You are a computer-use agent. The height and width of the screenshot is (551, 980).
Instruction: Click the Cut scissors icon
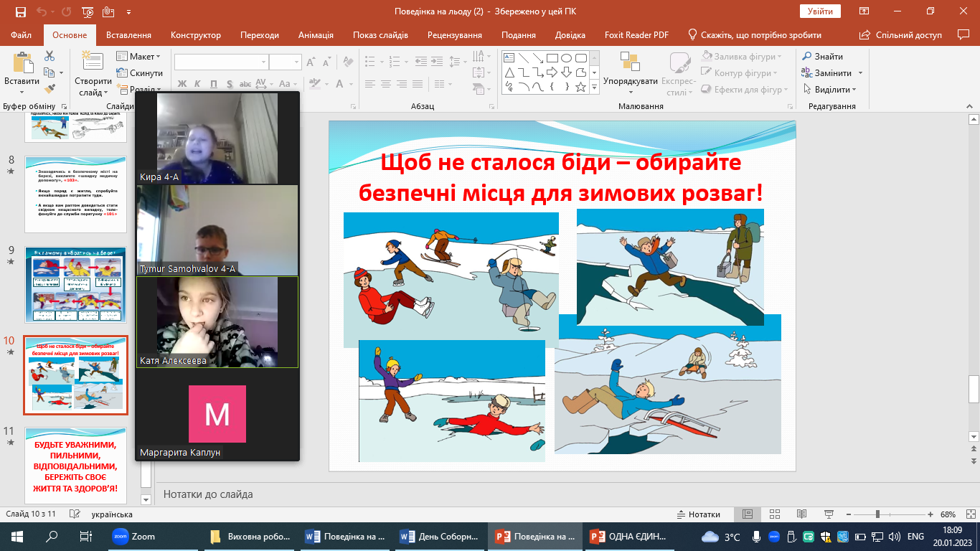point(50,56)
